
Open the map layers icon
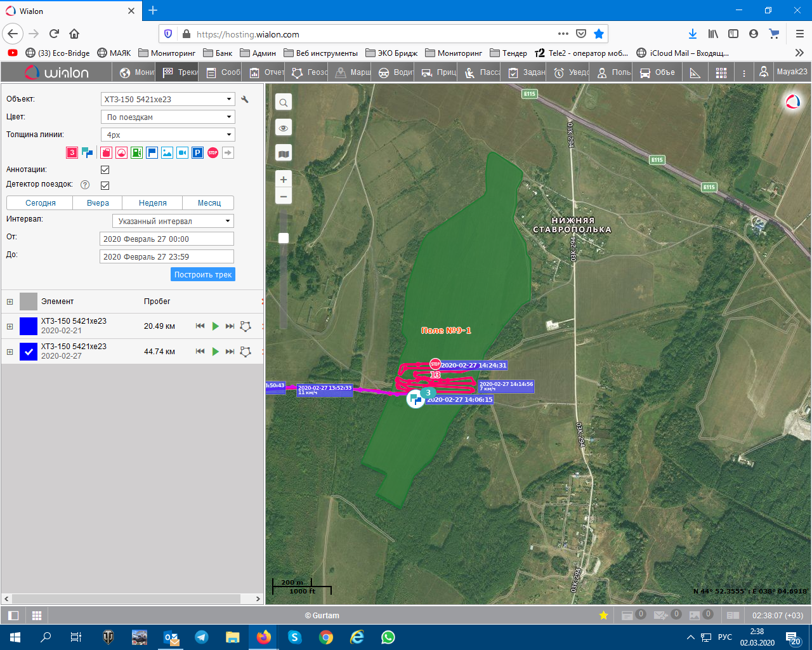click(284, 154)
